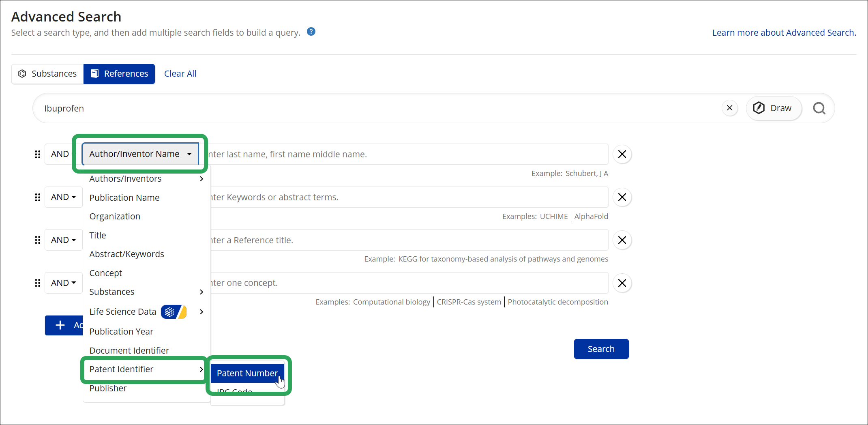This screenshot has height=425, width=868.
Task: Click the magnifying glass search icon
Action: click(819, 108)
